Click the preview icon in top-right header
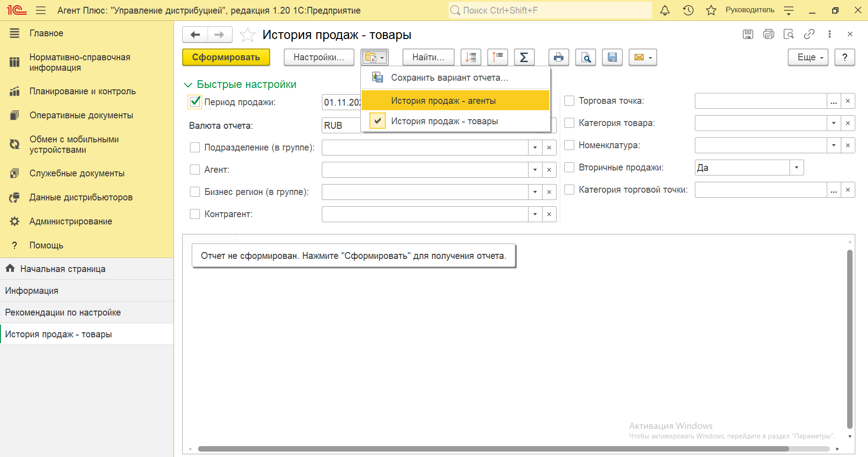 coord(789,34)
